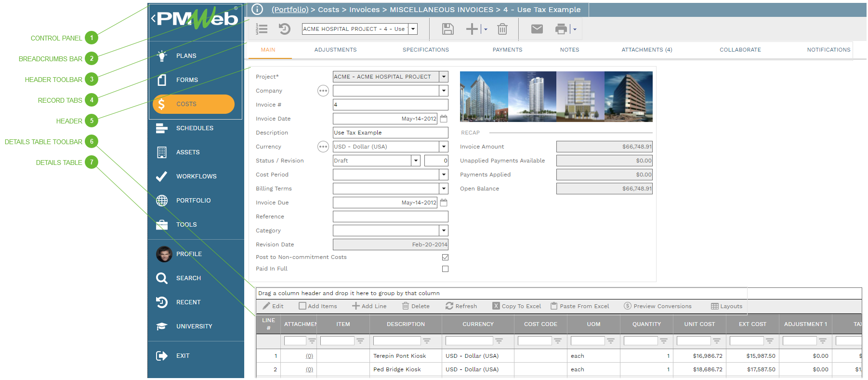Image resolution: width=868 pixels, height=380 pixels.
Task: Open the Invoice Due calendar picker
Action: point(444,203)
